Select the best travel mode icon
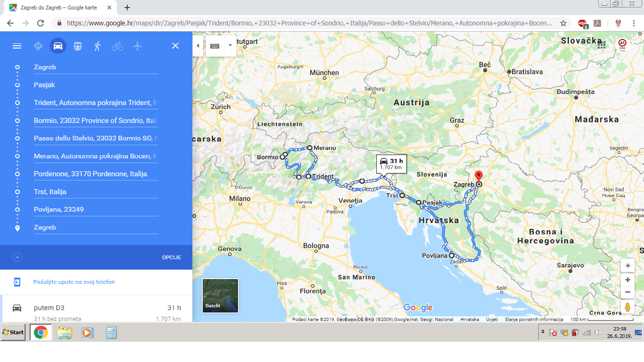The height and width of the screenshot is (362, 644). tap(38, 46)
